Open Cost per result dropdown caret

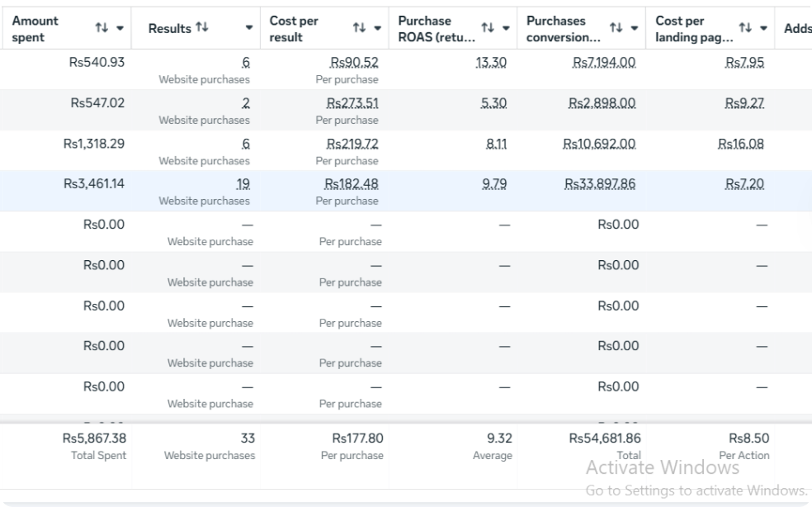[377, 28]
